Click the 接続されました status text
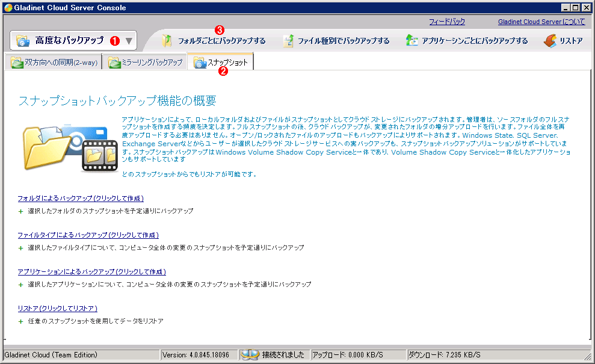Screen dimensions: 595x364 pos(283,355)
